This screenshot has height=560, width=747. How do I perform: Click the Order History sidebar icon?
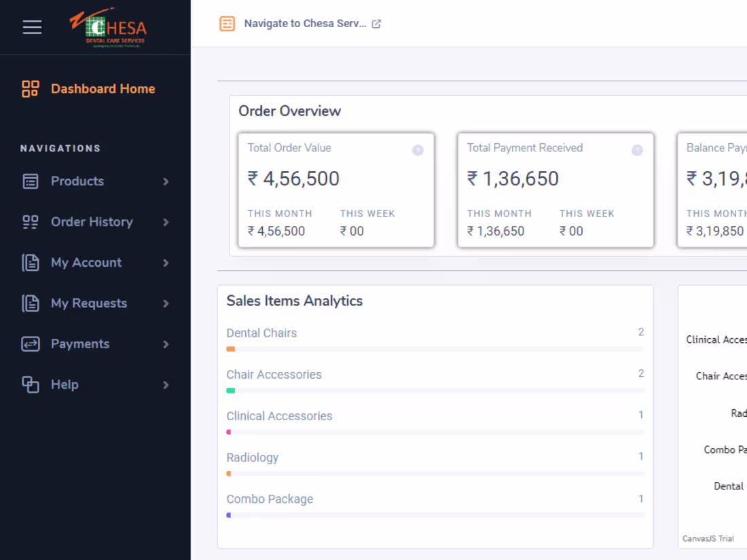(x=30, y=222)
